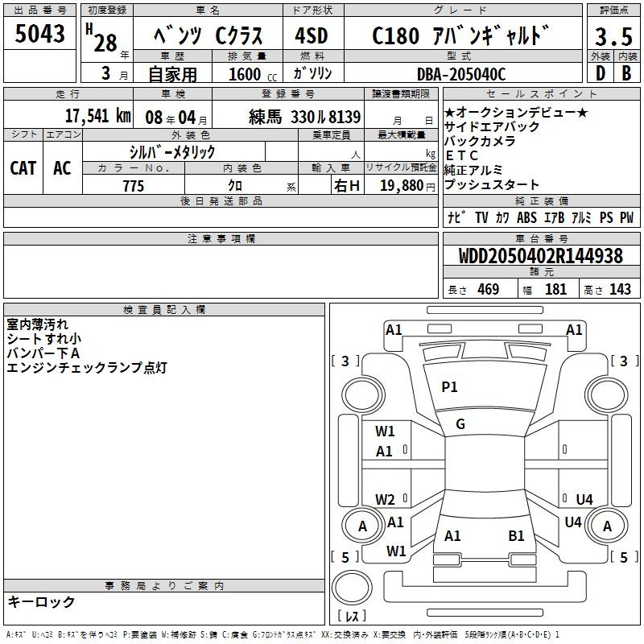Click the lot number 5043
The image size is (644, 644).
pos(39,33)
